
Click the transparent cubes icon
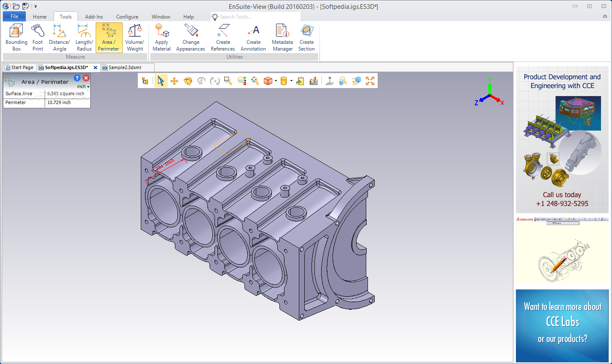point(357,81)
